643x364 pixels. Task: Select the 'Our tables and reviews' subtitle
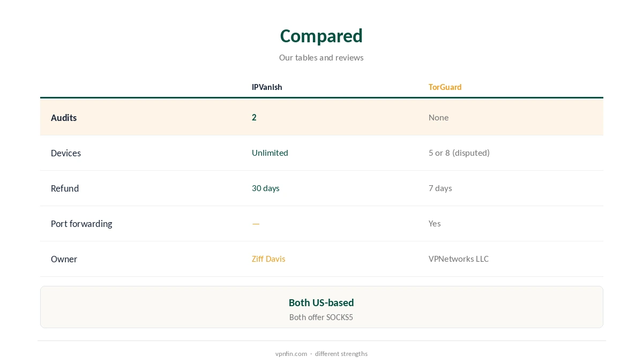point(322,57)
